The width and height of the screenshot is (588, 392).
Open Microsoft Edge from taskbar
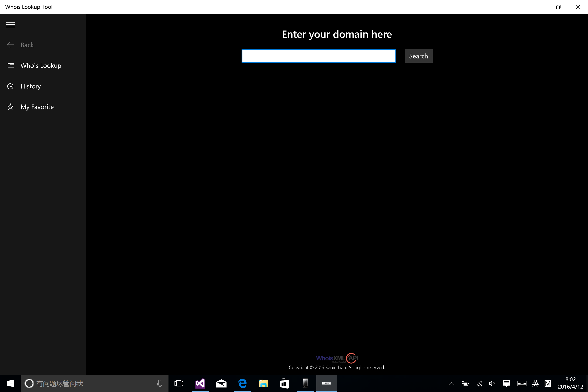click(242, 383)
